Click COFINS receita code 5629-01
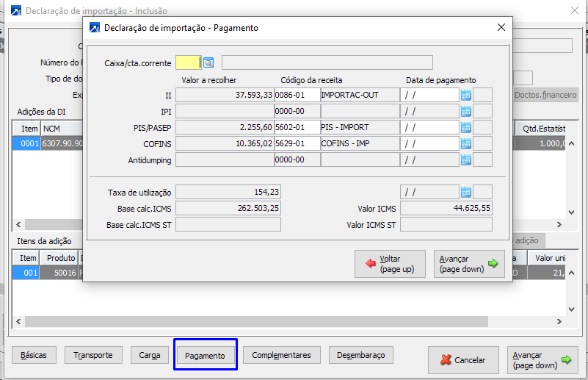 [297, 143]
